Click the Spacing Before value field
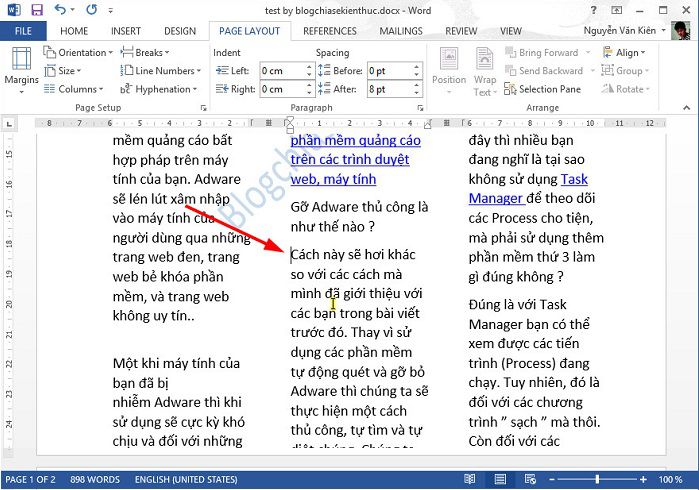The image size is (699, 490). pyautogui.click(x=389, y=71)
